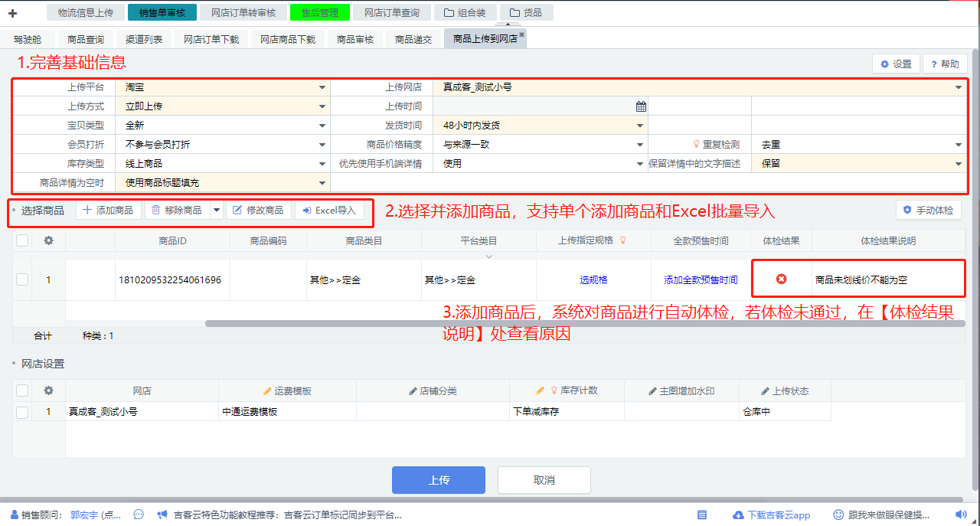Click the 选规格 link in product row

point(593,280)
